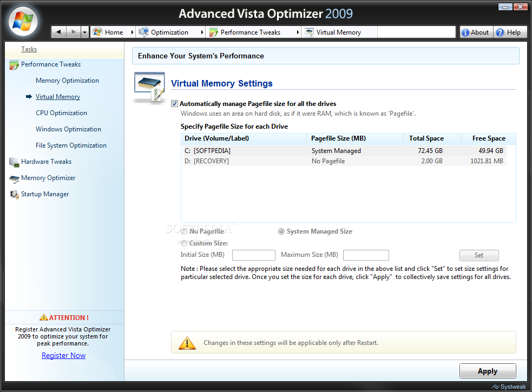Screen dimensions: 532x392
Task: Click the Performance Tweaks breadcrumb icon
Action: tap(213, 32)
